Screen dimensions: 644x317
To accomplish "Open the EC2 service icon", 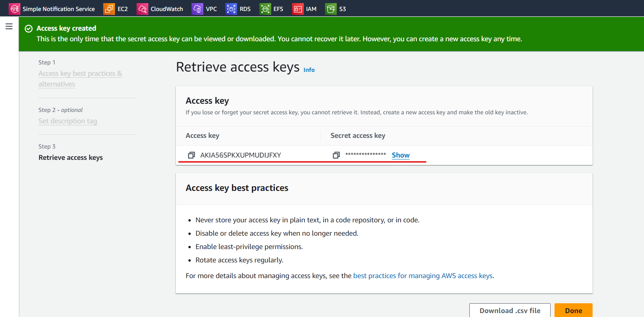I will click(109, 9).
